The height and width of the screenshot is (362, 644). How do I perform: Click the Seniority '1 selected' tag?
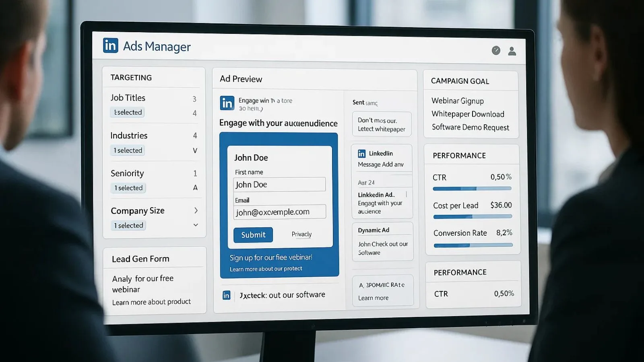tap(128, 188)
